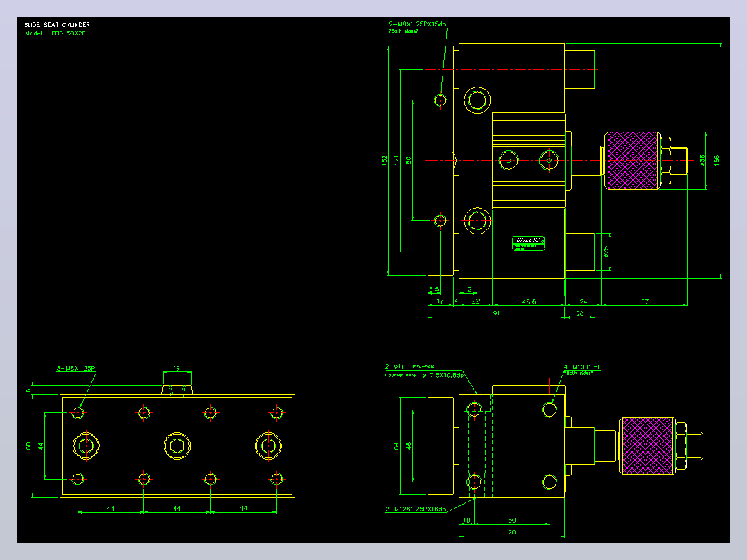The image size is (747, 560).
Task: Click the "2-M12X1.75PX16dp" callout text
Action: 416,509
